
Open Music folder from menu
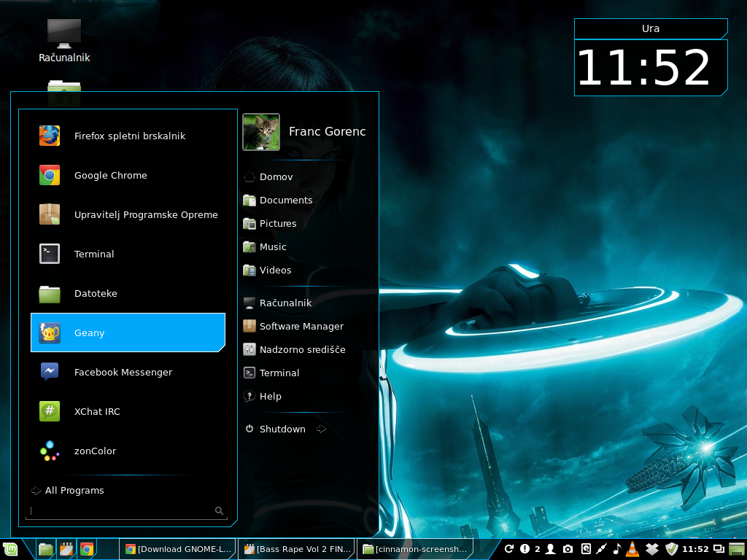(265, 246)
